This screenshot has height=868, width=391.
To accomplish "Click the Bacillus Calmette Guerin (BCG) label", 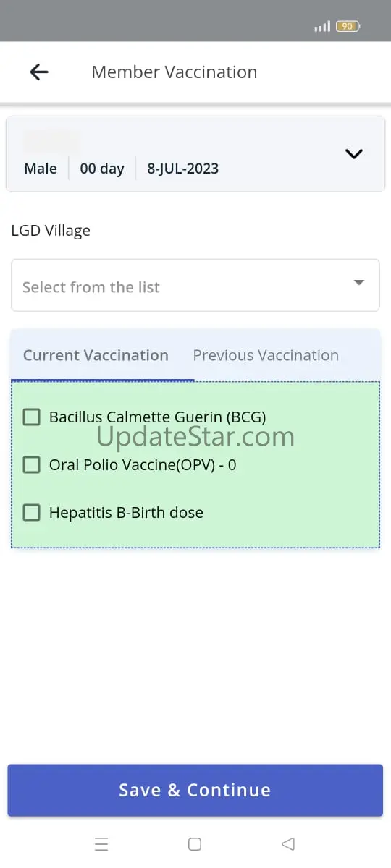I will click(158, 417).
